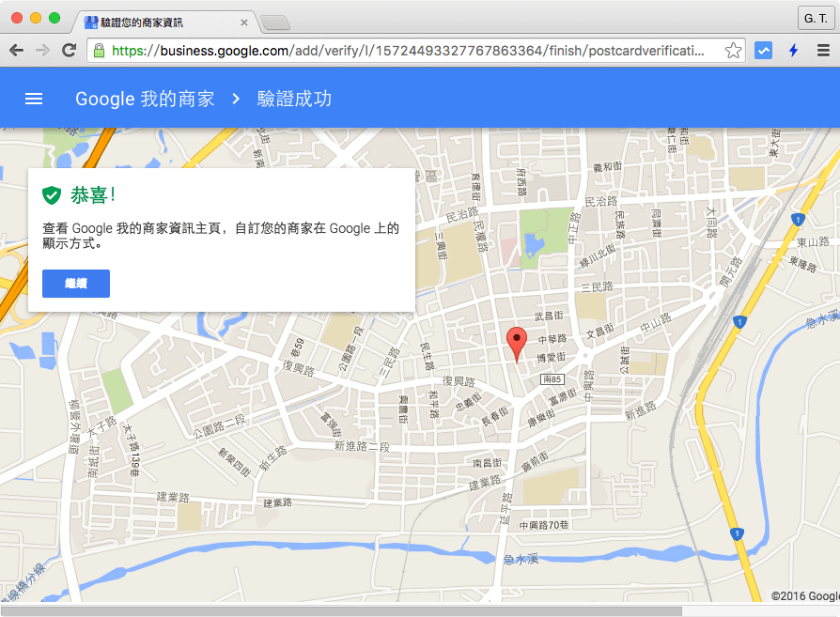The height and width of the screenshot is (617, 840).
Task: Click the breadcrumb chevron before 驗證成功
Action: tap(235, 99)
